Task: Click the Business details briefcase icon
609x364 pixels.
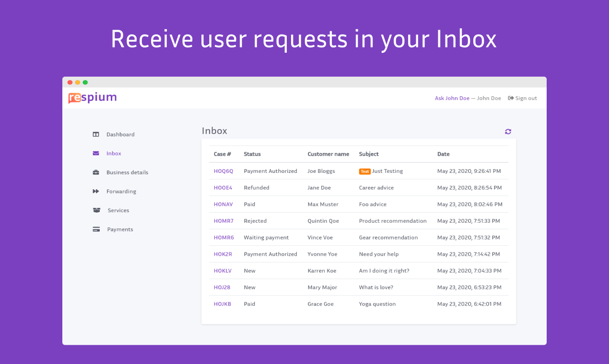Action: tap(96, 172)
